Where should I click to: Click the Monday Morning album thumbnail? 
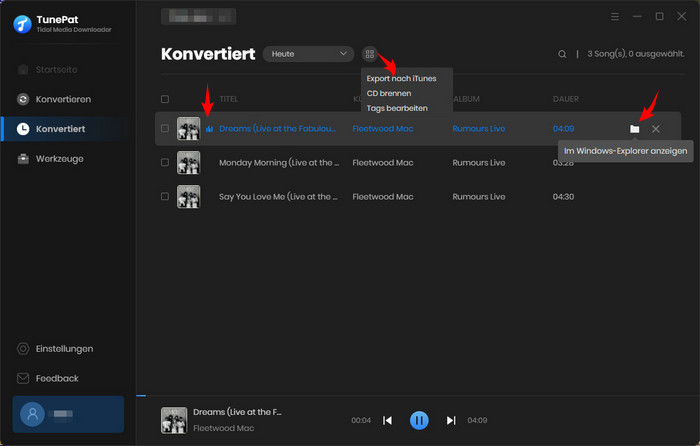(188, 163)
